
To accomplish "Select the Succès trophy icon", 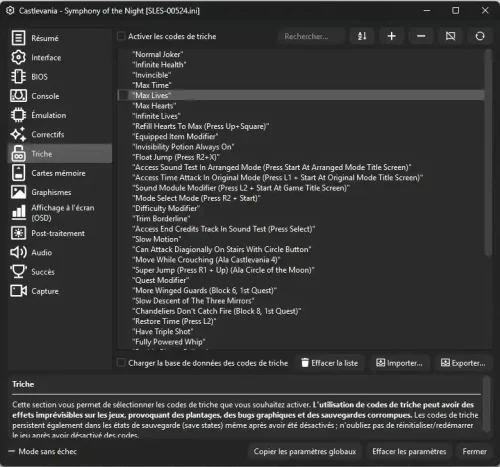I will [18, 271].
